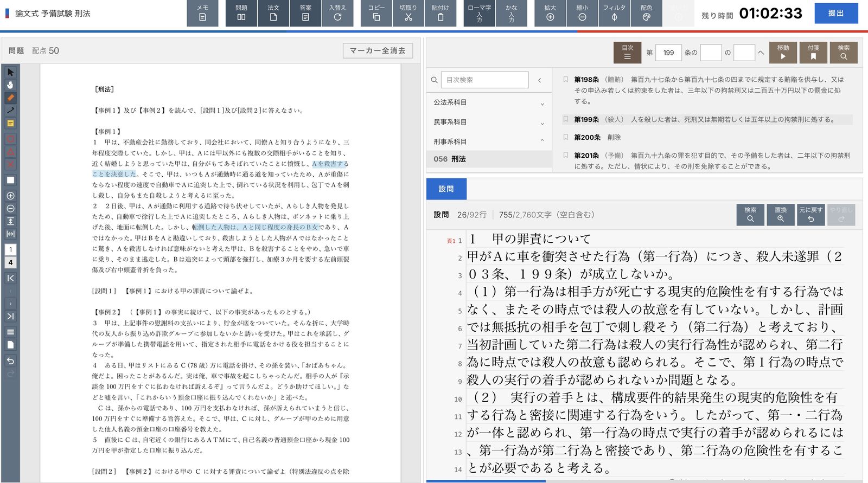Click the undo arrow in left sidebar
Viewport: 868px width, 483px height.
[10, 360]
